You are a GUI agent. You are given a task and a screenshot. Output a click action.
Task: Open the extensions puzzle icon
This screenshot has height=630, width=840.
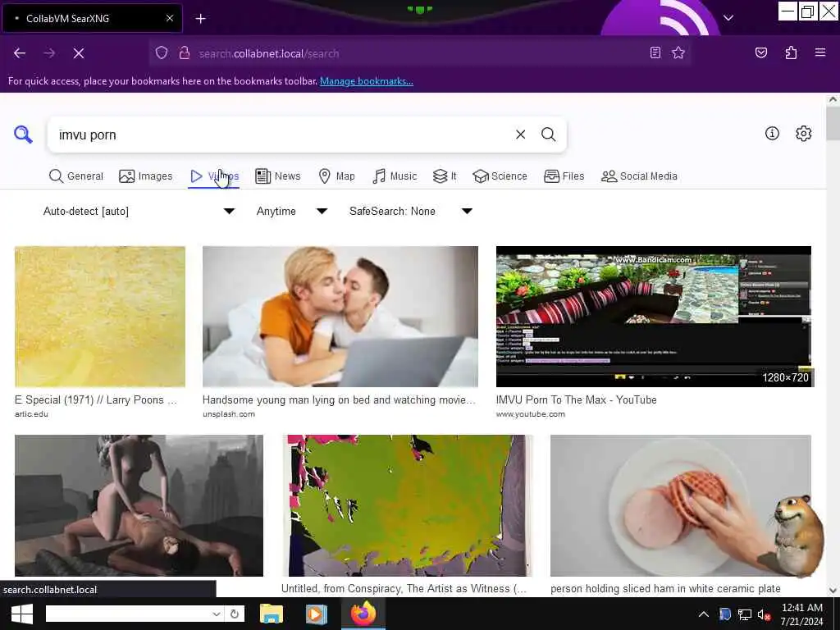tap(791, 52)
